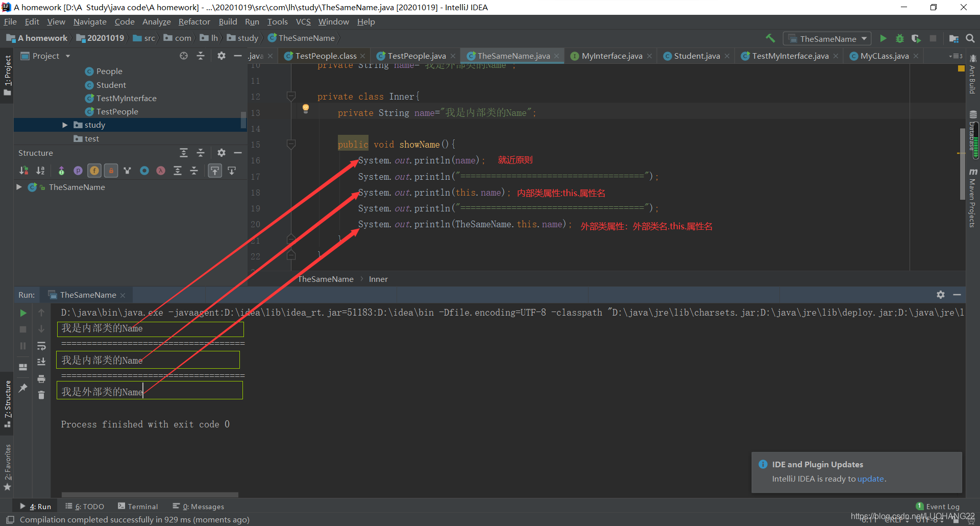This screenshot has width=980, height=526.
Task: Clear all Run console output with trash icon
Action: click(41, 395)
